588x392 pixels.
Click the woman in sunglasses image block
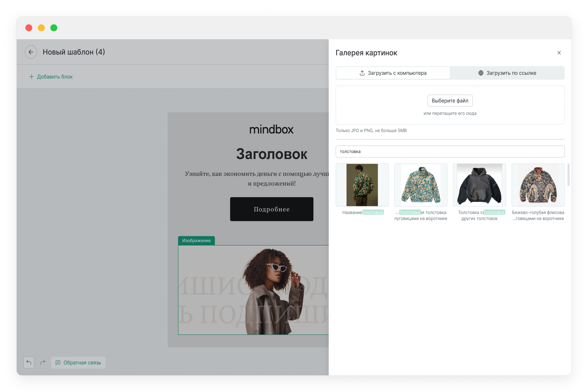[253, 290]
